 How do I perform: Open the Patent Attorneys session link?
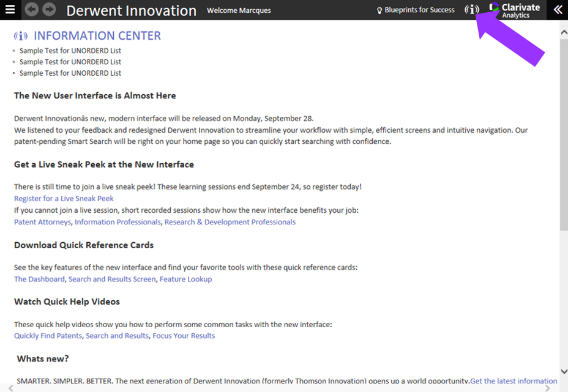point(42,222)
